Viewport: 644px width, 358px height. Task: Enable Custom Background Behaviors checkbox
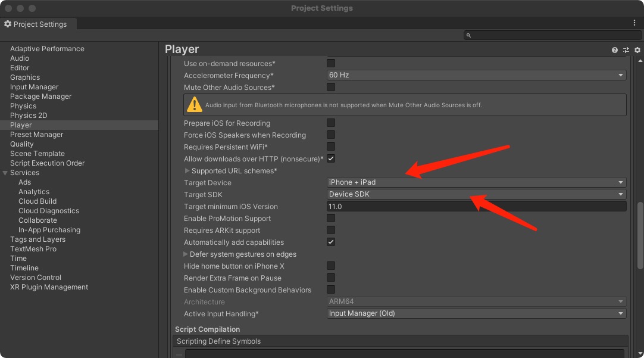pos(330,289)
